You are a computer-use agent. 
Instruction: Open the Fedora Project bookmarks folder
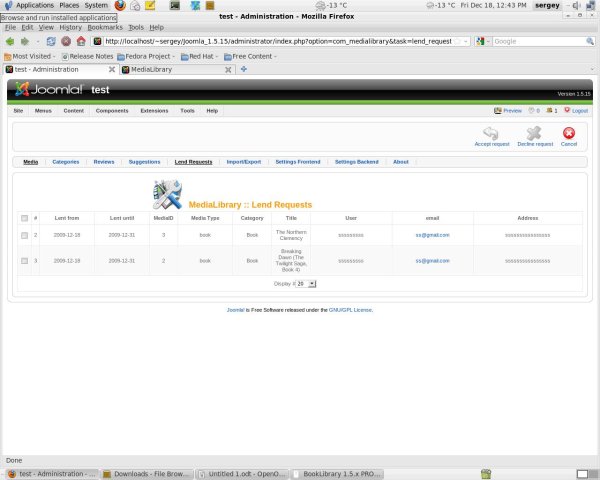[146, 57]
